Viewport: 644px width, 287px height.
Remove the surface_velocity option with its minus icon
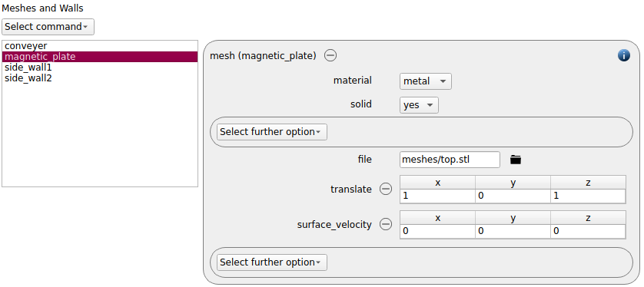click(385, 224)
